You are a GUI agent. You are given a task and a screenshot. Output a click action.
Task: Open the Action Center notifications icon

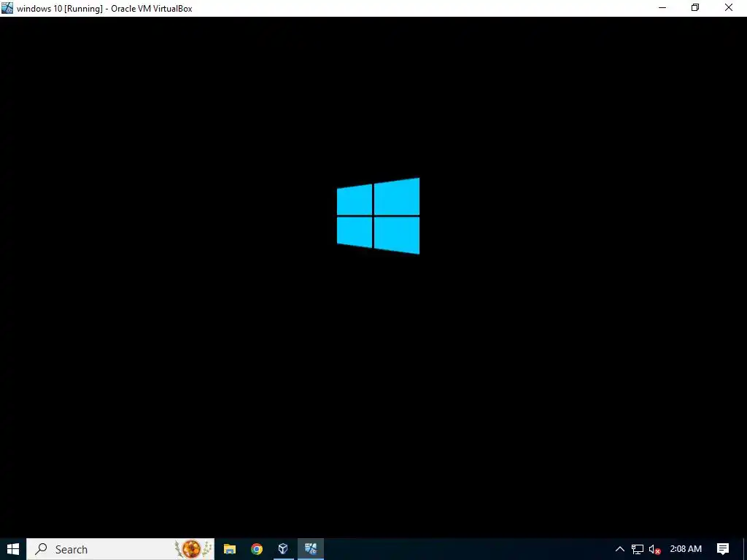pyautogui.click(x=723, y=549)
